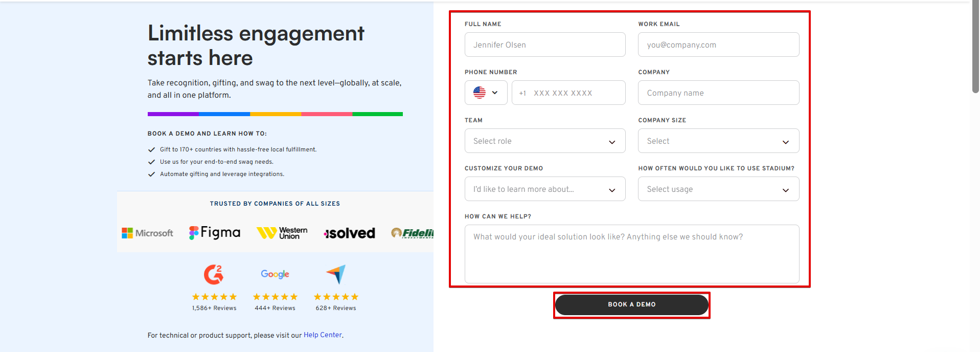Open the Help Center link
Image resolution: width=980 pixels, height=352 pixels.
click(323, 335)
